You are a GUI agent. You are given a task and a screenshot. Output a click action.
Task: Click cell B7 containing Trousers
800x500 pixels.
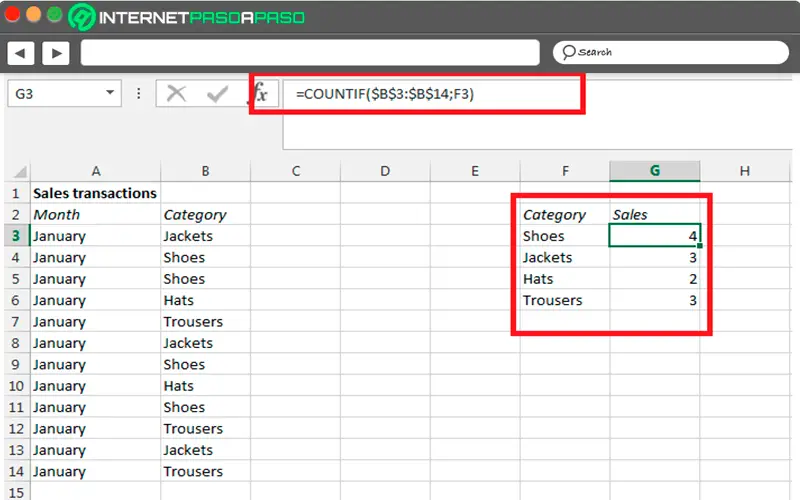pos(206,322)
